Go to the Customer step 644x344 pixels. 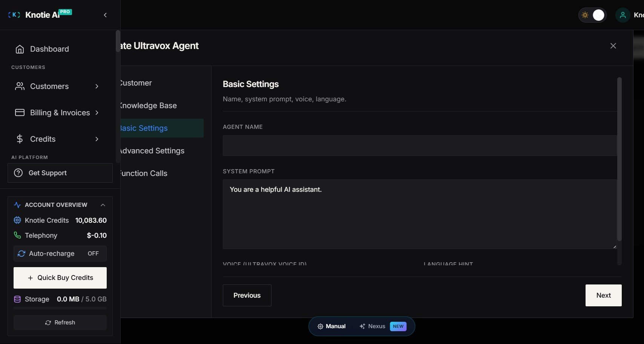click(x=162, y=83)
